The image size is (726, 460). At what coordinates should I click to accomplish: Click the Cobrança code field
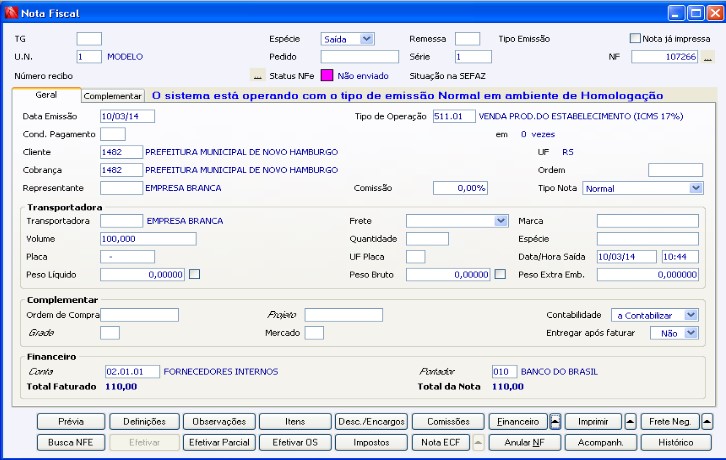coord(121,170)
